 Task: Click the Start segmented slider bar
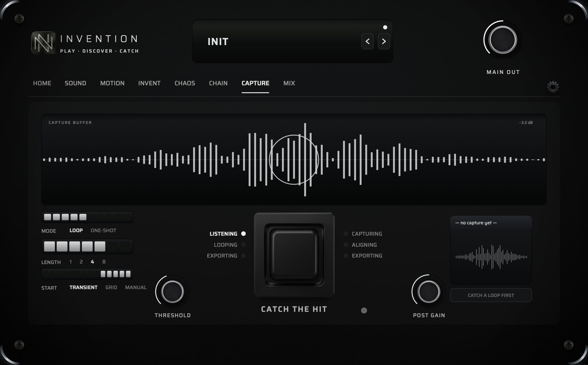point(87,274)
